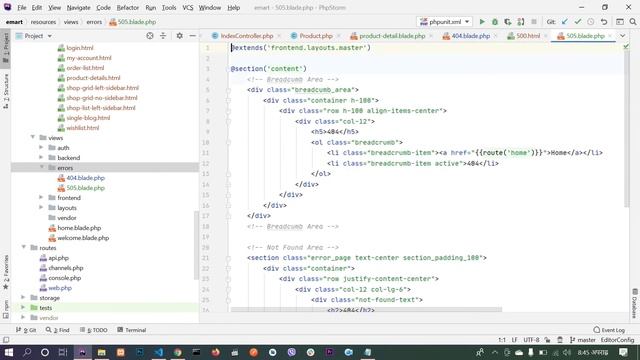
Task: Rollback changes with the undo arrow icon
Action: tap(604, 22)
